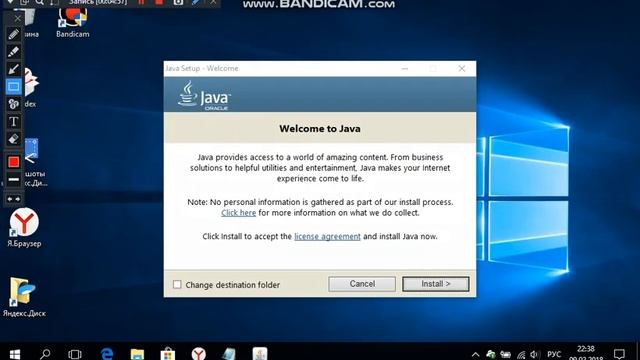Image resolution: width=640 pixels, height=360 pixels.
Task: Open the Click here information link
Action: (238, 213)
